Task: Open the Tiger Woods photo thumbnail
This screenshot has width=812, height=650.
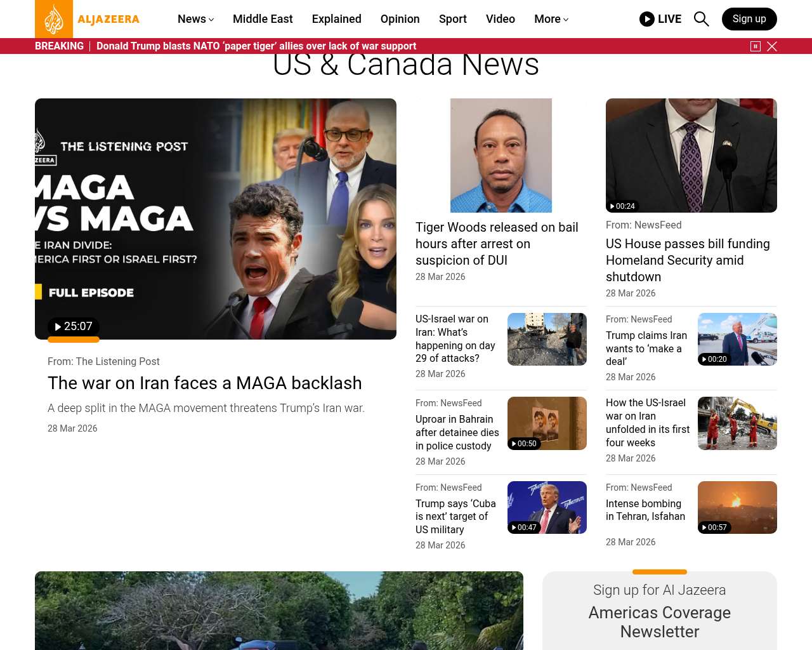Action: [501, 156]
